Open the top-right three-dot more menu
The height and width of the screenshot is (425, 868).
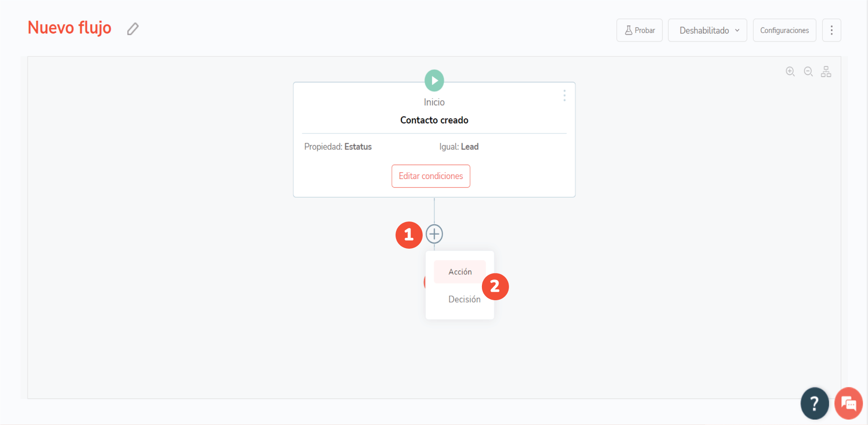[831, 30]
